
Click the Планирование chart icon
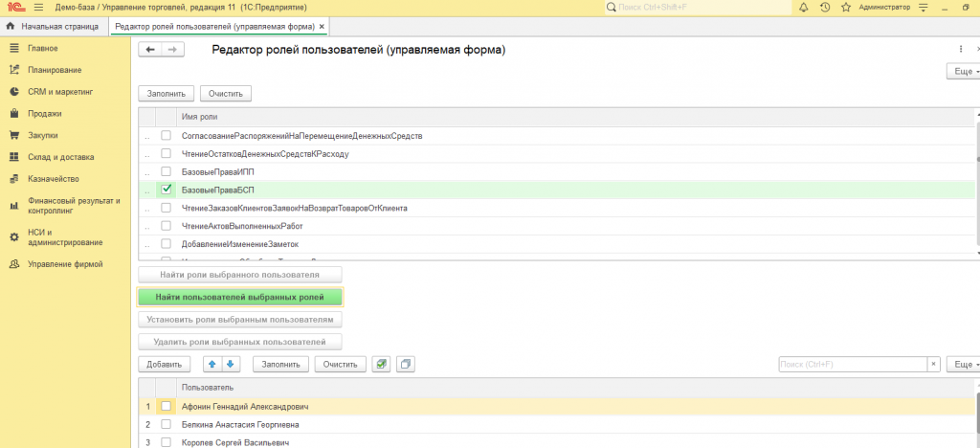tap(13, 70)
